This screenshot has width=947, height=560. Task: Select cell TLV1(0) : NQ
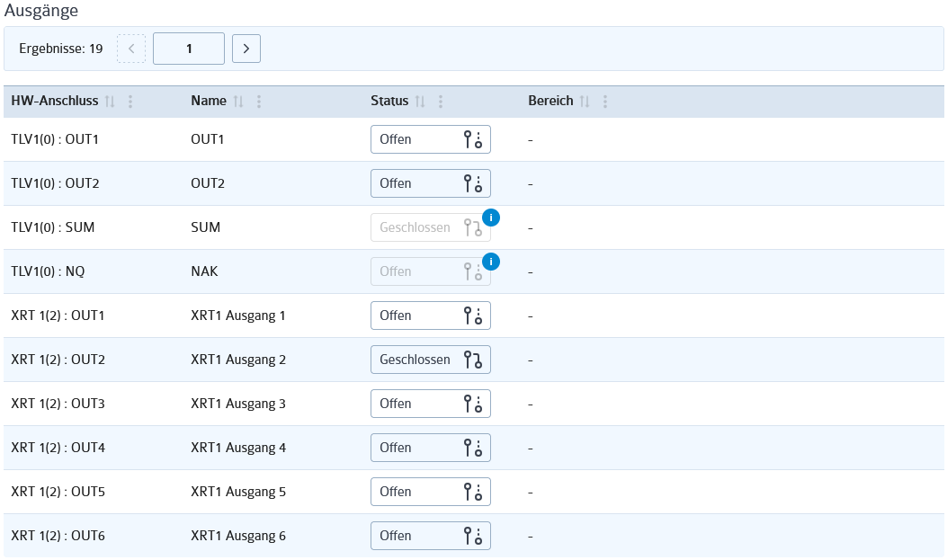coord(48,271)
